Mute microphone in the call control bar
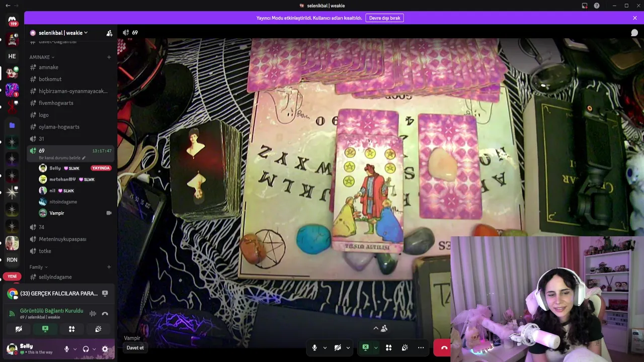The image size is (644, 362). tap(314, 347)
